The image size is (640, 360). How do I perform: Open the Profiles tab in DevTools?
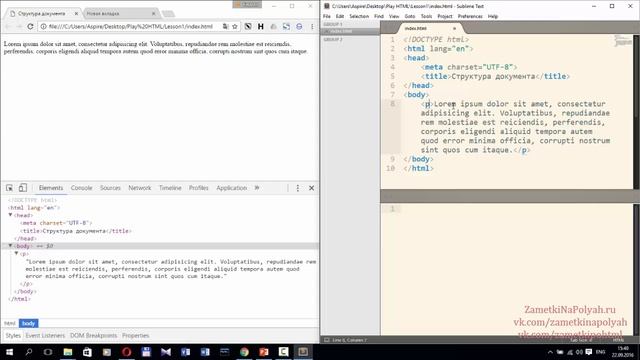[x=198, y=188]
